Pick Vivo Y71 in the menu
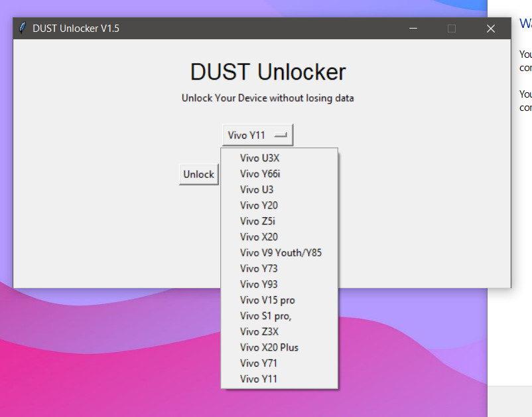 [x=279, y=363]
